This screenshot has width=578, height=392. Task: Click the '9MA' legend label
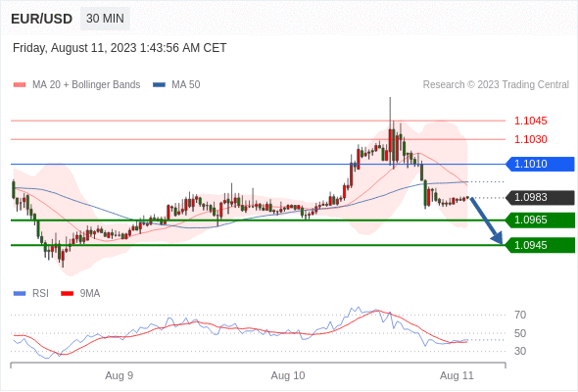90,294
